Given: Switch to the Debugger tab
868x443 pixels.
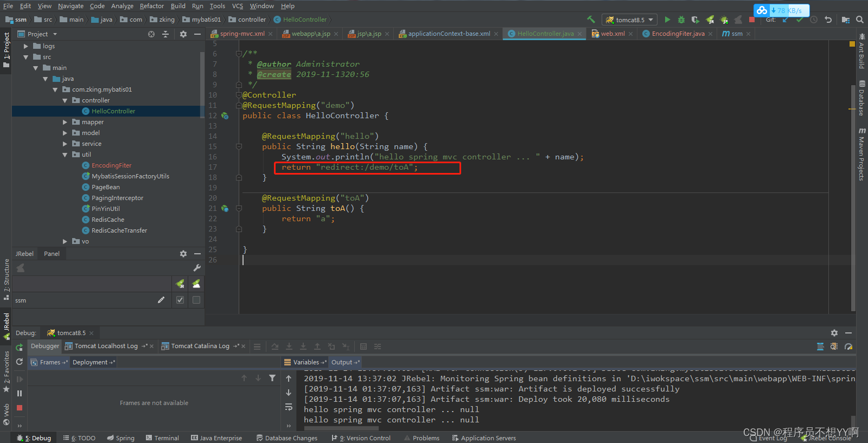Looking at the screenshot, I should click(x=44, y=346).
